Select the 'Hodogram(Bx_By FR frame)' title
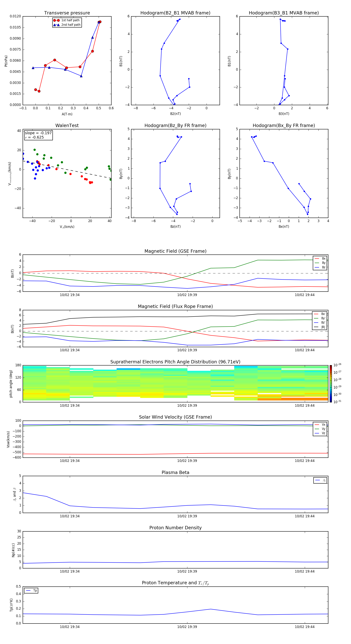Screen dimensions: 351x644 pos(284,125)
